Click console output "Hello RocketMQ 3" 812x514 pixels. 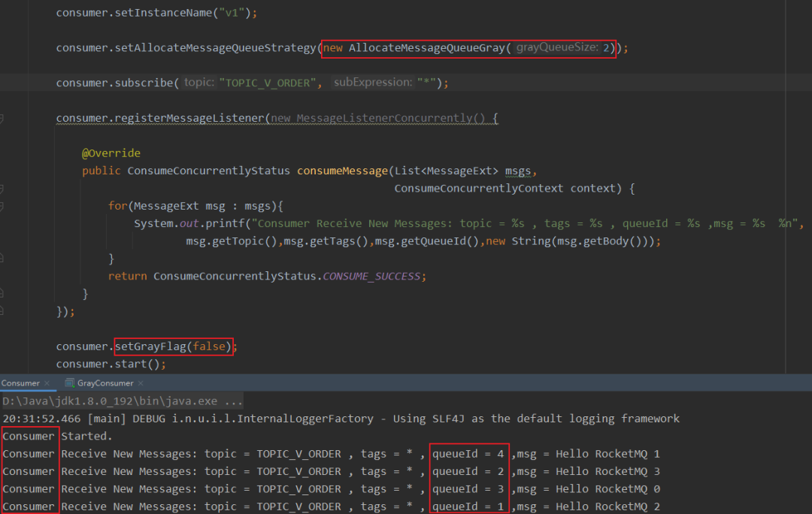click(607, 472)
